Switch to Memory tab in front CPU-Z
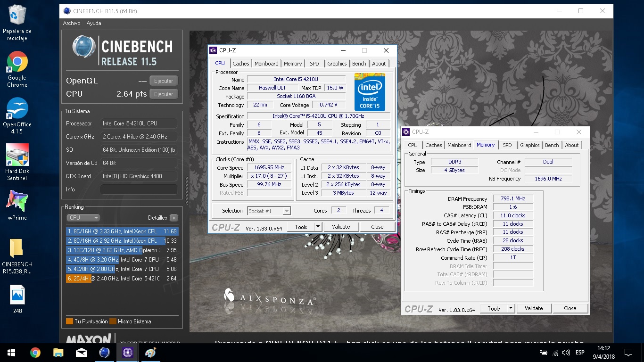 [293, 64]
